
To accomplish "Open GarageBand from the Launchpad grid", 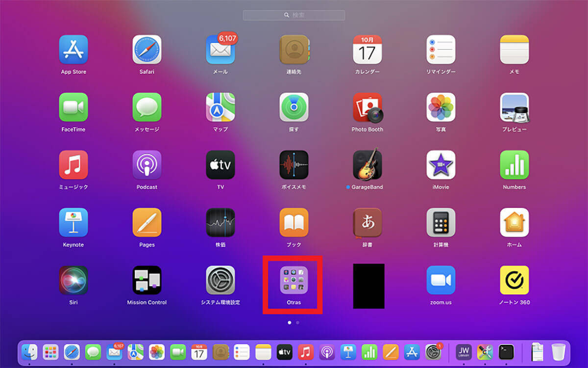I will pyautogui.click(x=367, y=165).
